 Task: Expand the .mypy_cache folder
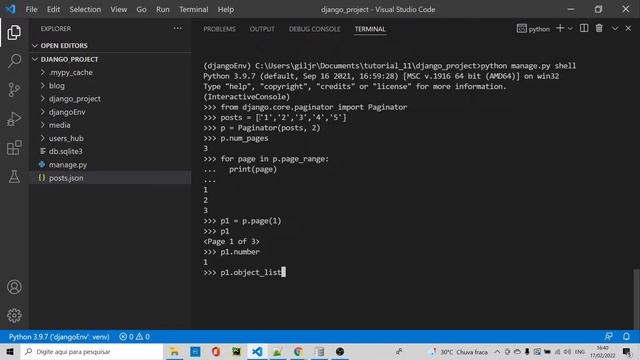tap(42, 72)
